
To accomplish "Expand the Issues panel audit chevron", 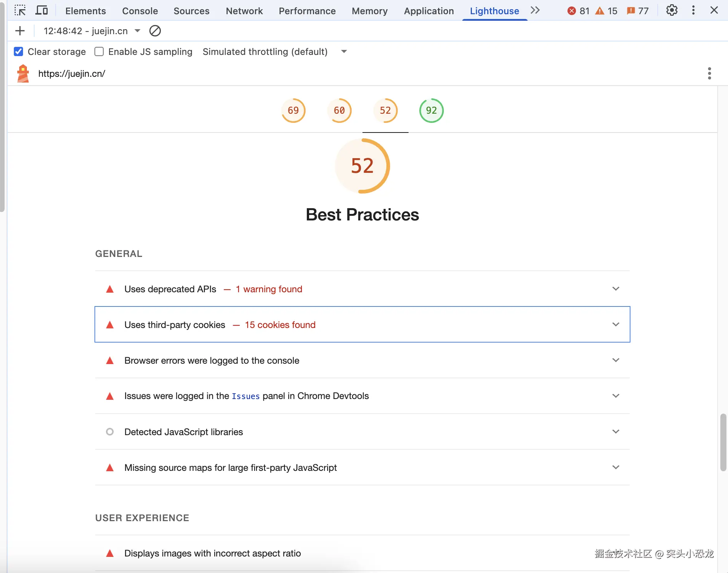I will pyautogui.click(x=616, y=396).
